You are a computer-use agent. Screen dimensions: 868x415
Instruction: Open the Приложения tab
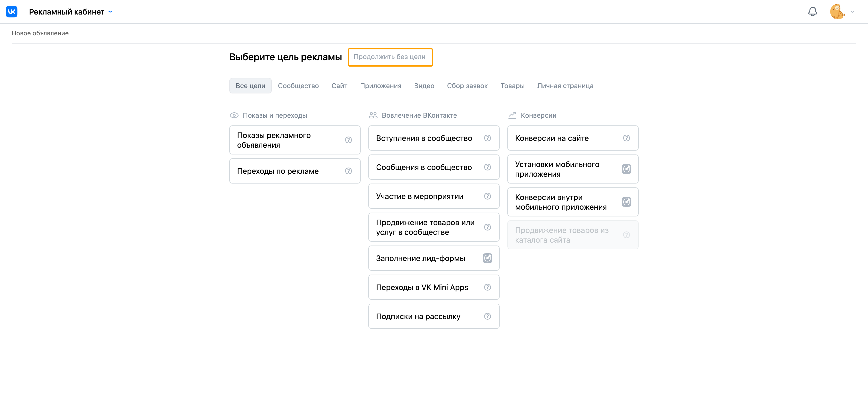(380, 86)
